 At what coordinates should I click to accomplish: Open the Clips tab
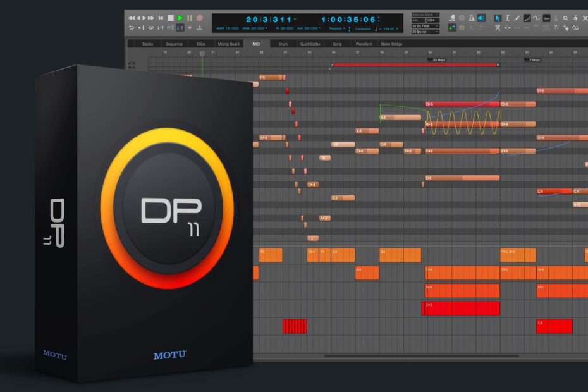tap(201, 44)
